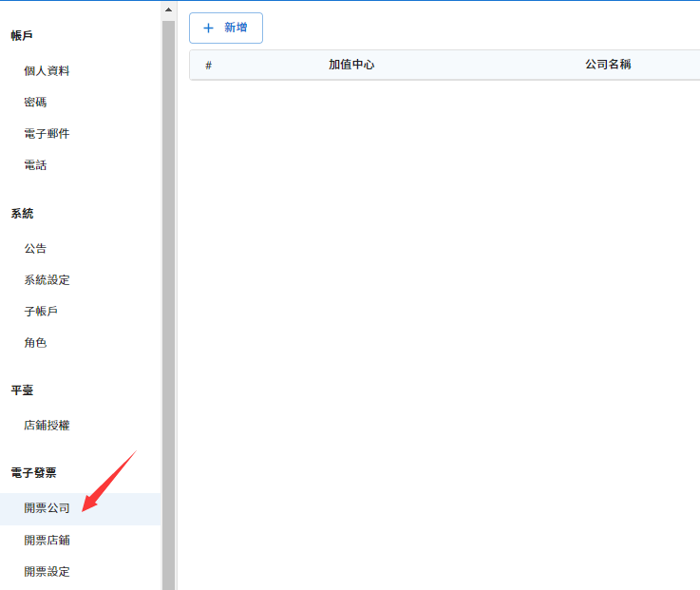The width and height of the screenshot is (700, 590).
Task: Open 系統設定 page
Action: (x=47, y=280)
